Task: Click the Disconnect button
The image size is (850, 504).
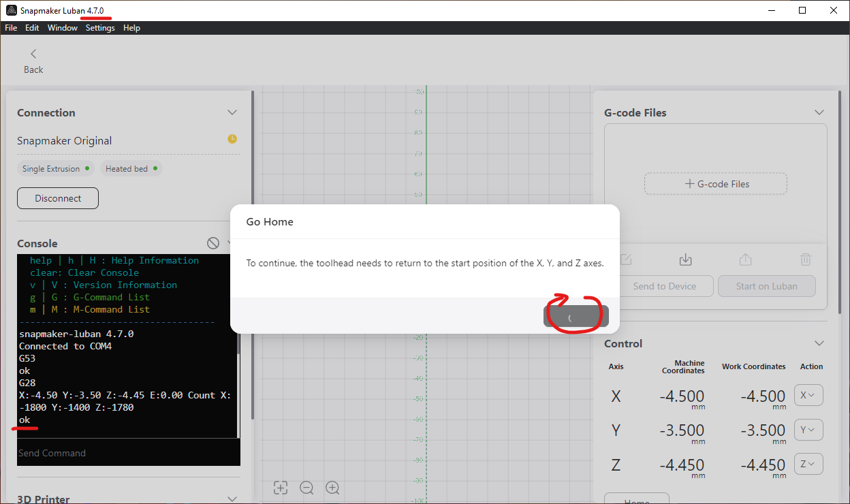Action: coord(58,198)
